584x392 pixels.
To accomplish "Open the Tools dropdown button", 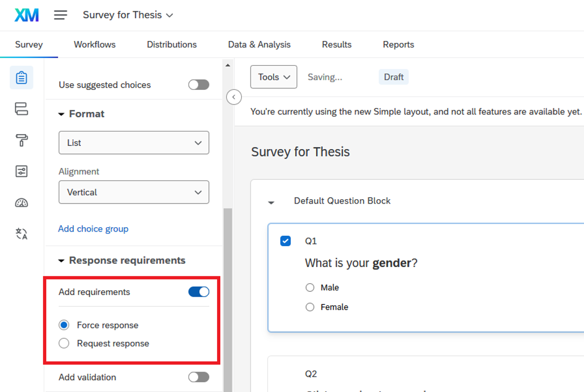I will (x=274, y=77).
